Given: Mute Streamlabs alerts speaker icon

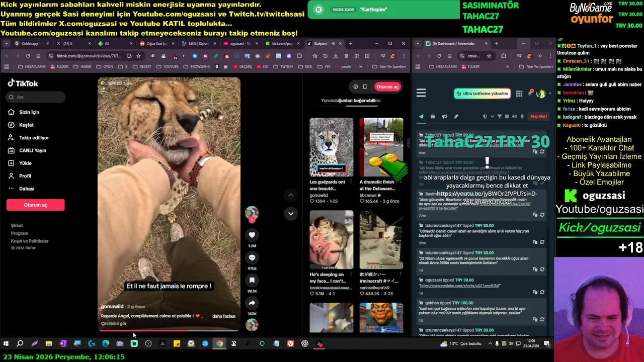Looking at the screenshot, I should (514, 117).
